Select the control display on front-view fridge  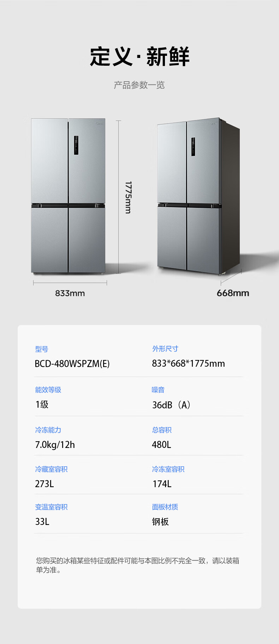coord(76,145)
